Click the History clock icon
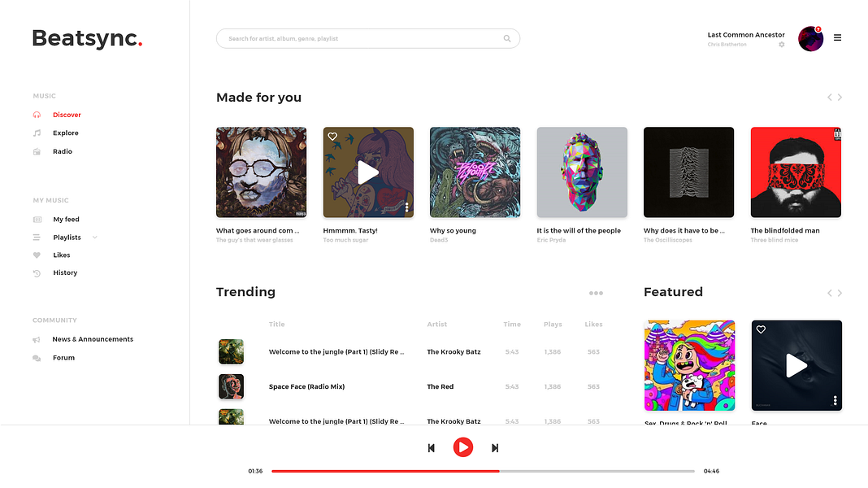The width and height of the screenshot is (868, 488). [37, 273]
